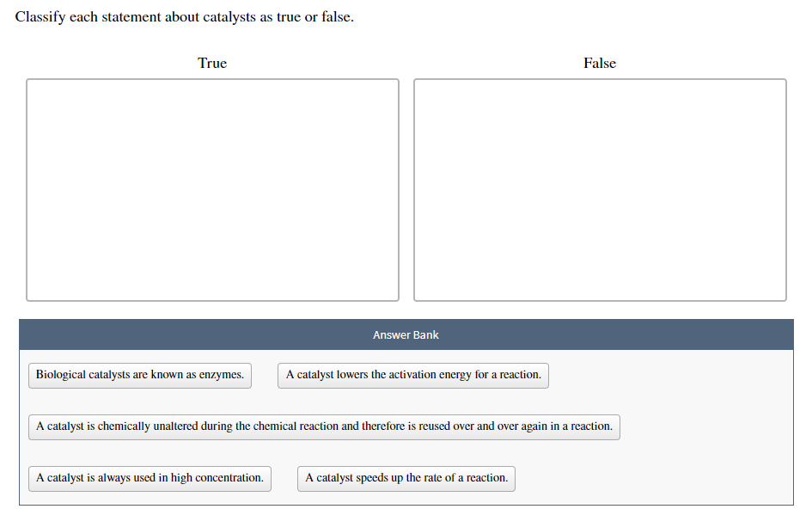
Task: Select the statement about biological catalysts being enzymes
Action: tap(139, 375)
